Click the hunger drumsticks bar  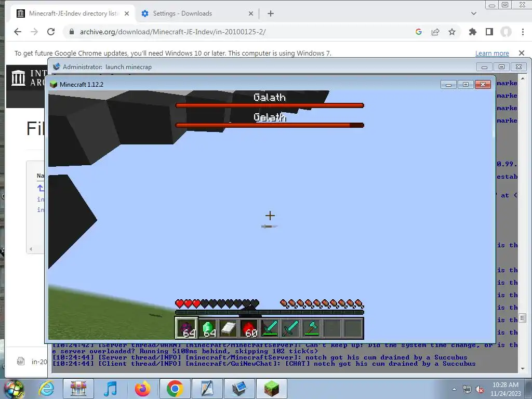coord(322,303)
